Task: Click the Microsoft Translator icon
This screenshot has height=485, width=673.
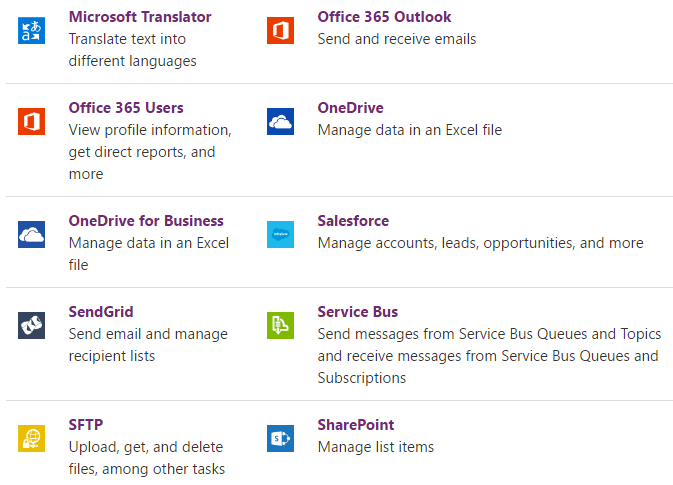Action: (32, 31)
